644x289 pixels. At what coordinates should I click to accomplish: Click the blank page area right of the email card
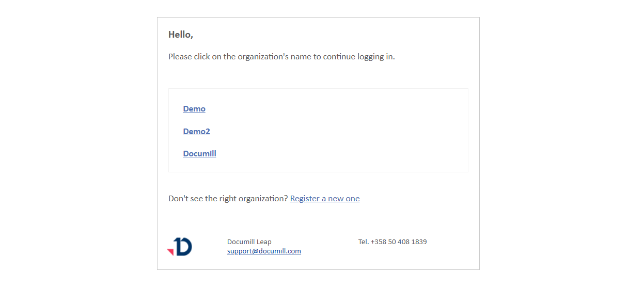click(562, 145)
